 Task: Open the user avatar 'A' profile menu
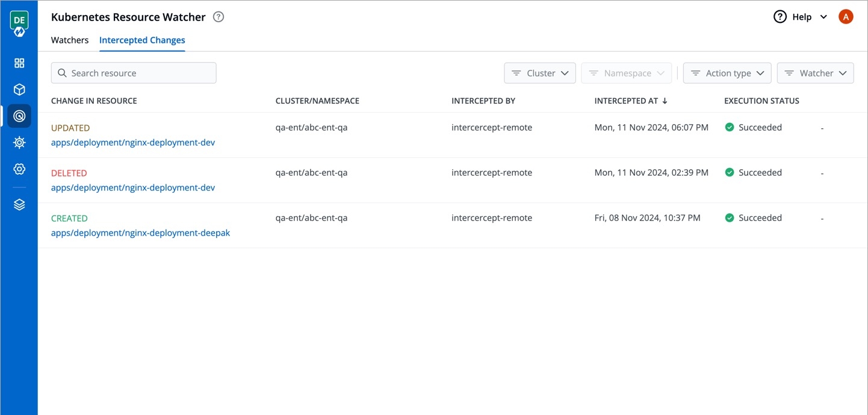point(846,17)
